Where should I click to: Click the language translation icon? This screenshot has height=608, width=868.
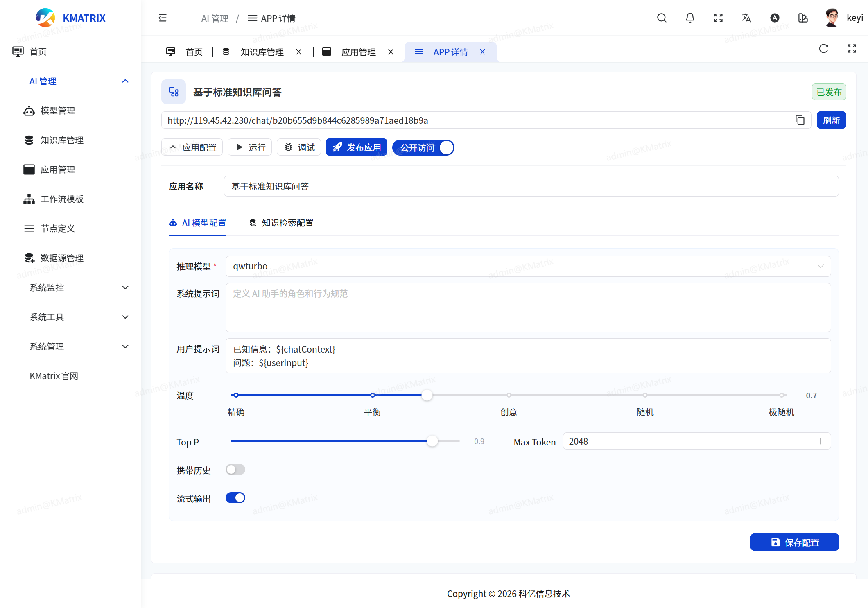pyautogui.click(x=746, y=18)
